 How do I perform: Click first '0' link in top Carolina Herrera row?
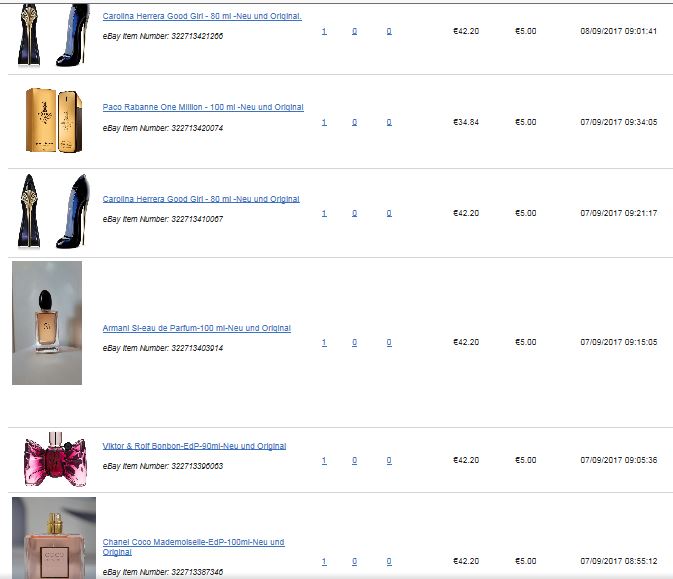pyautogui.click(x=355, y=31)
